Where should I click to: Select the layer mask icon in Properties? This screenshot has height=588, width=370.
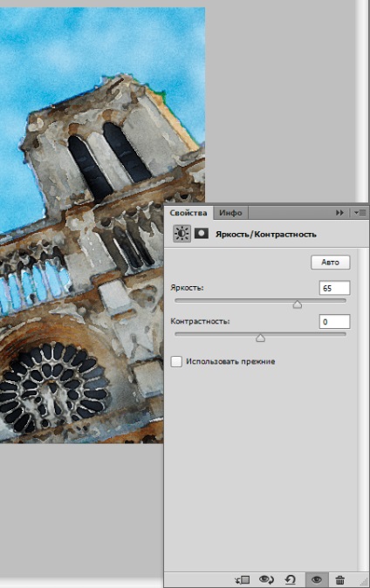202,234
